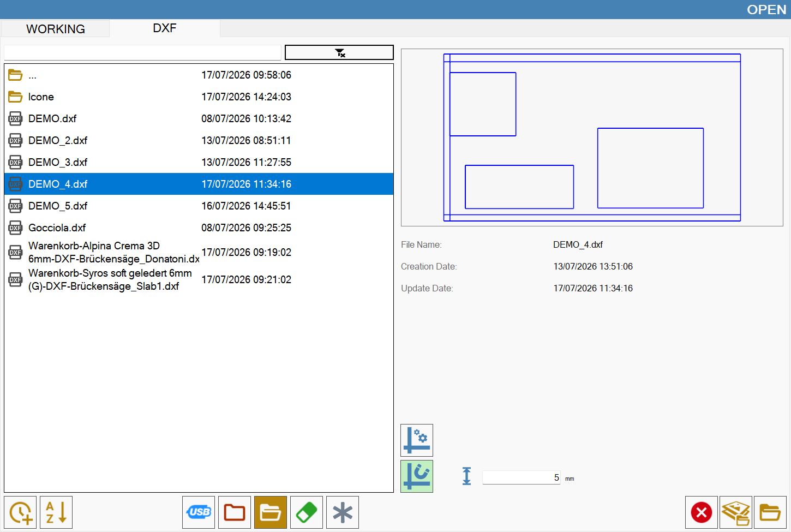Select the Warenkorb-Syros soft geledert file

point(199,279)
